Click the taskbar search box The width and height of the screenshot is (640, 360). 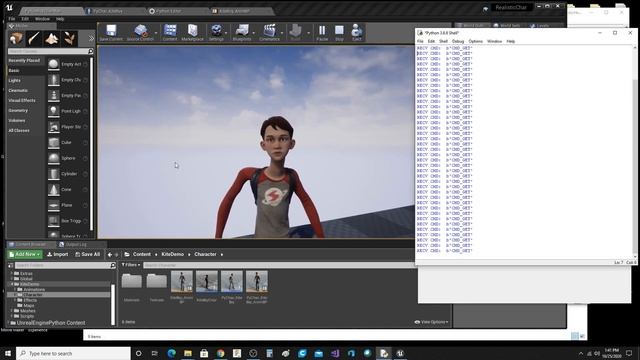pos(73,353)
